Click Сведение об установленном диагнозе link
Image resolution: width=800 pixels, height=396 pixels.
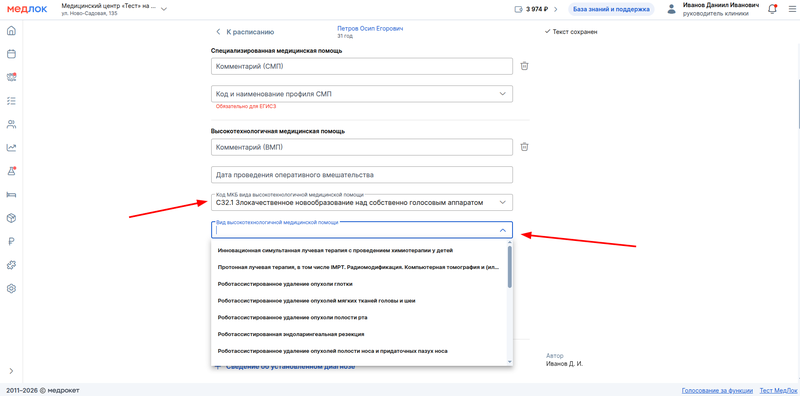[286, 367]
